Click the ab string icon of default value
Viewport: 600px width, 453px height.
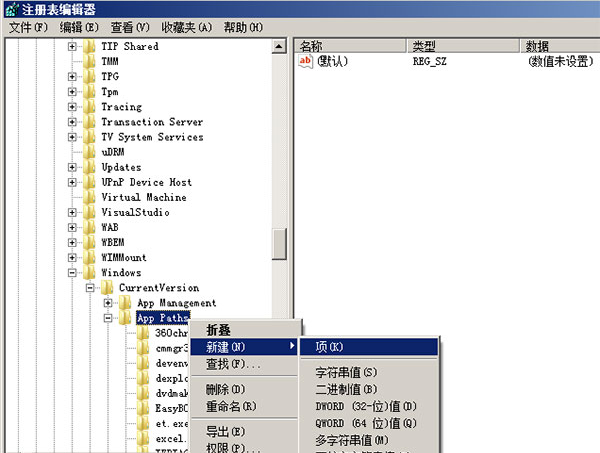307,62
